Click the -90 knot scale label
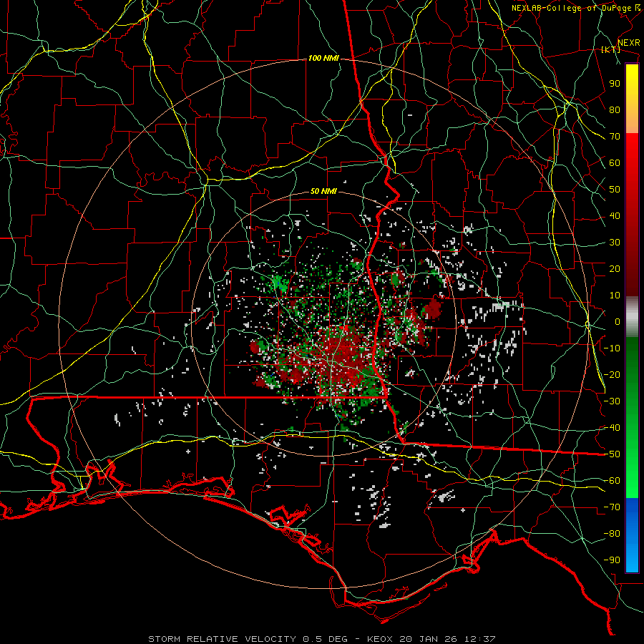The height and width of the screenshot is (644, 644). coord(612,560)
